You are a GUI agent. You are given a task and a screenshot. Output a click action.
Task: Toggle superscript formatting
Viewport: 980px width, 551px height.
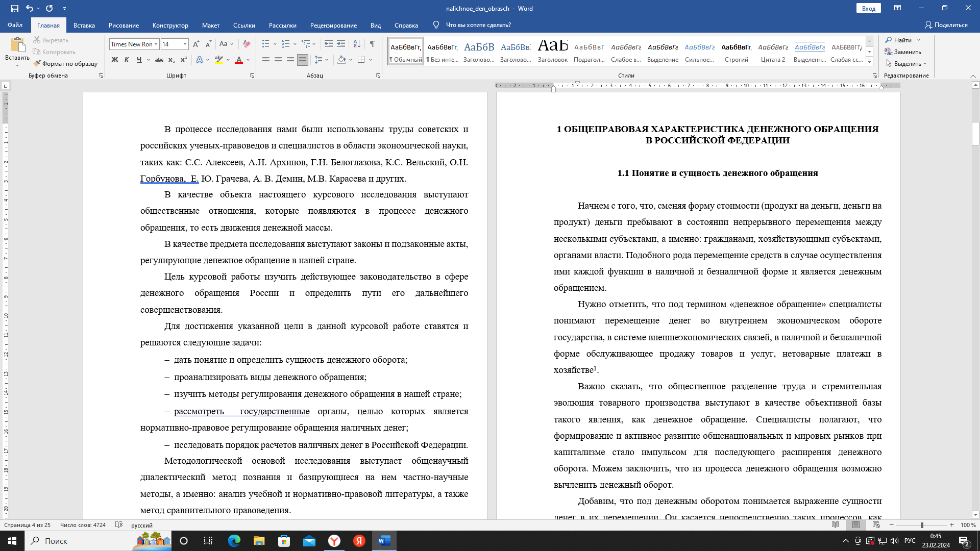184,60
